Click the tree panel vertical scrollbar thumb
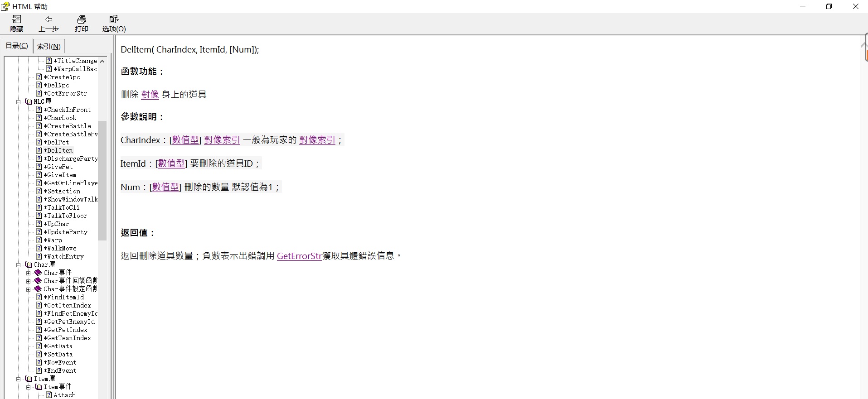The image size is (868, 399). pyautogui.click(x=102, y=180)
